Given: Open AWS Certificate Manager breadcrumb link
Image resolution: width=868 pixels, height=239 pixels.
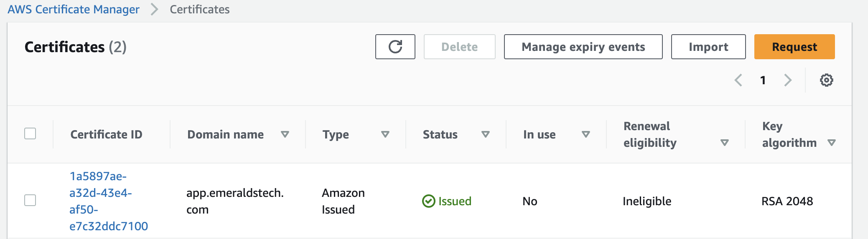Looking at the screenshot, I should [x=74, y=9].
